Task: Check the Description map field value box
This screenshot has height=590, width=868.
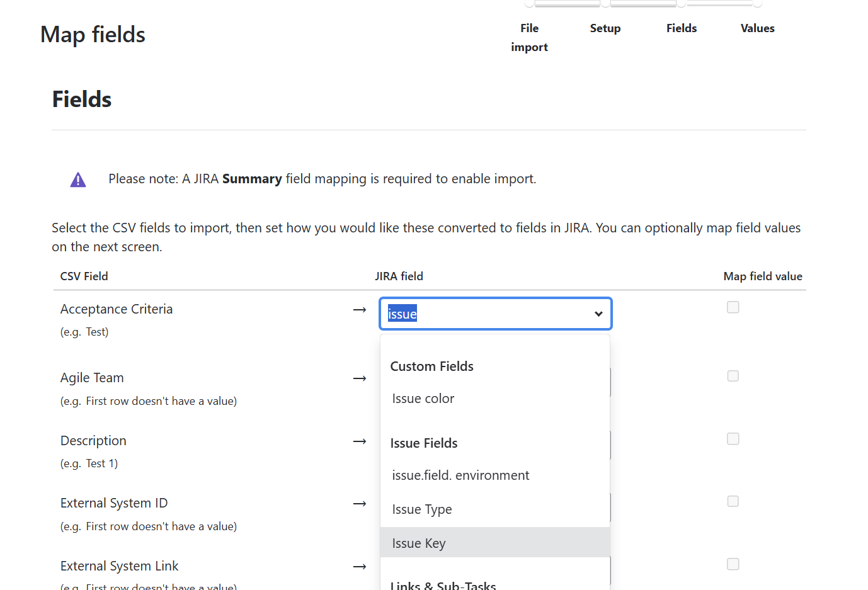Action: coord(733,439)
